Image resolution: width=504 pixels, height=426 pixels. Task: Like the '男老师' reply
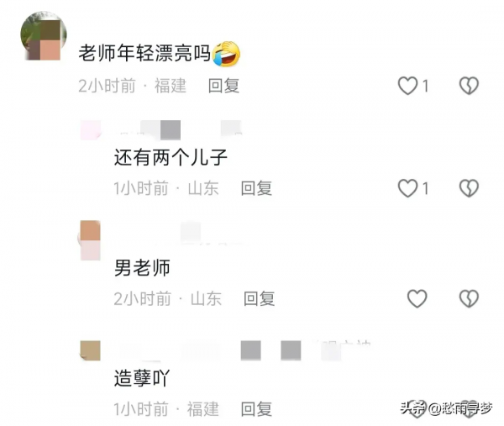click(x=417, y=298)
